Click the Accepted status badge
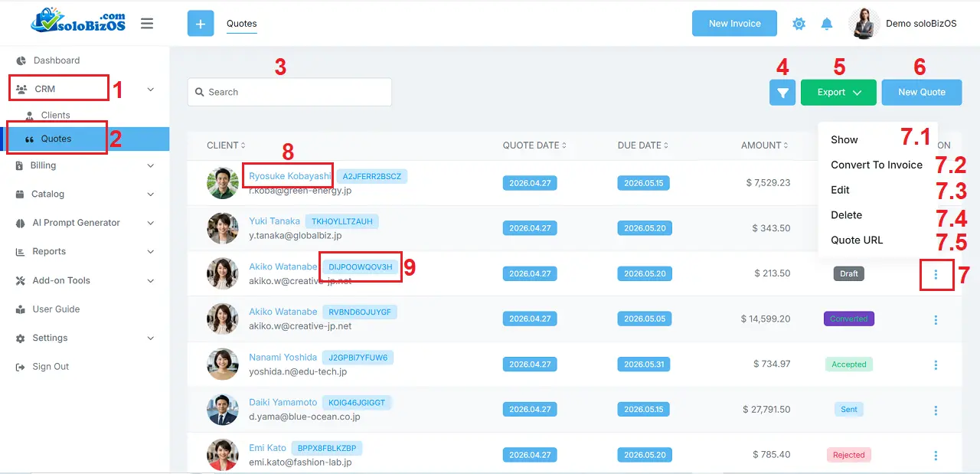This screenshot has height=474, width=980. [x=849, y=364]
